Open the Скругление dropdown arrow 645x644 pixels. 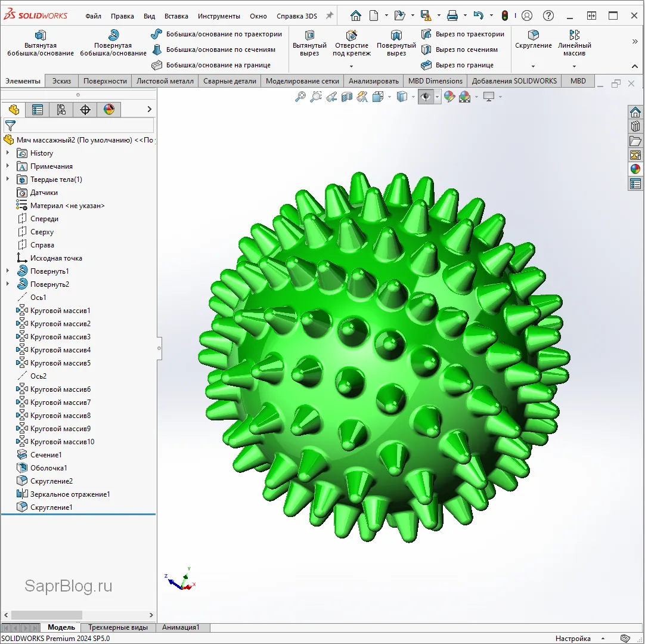pyautogui.click(x=533, y=66)
